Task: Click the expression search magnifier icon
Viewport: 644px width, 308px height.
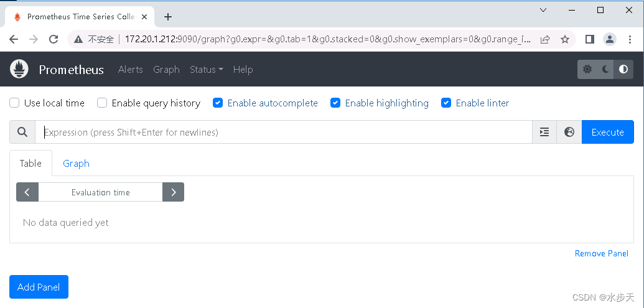Action: [22, 133]
